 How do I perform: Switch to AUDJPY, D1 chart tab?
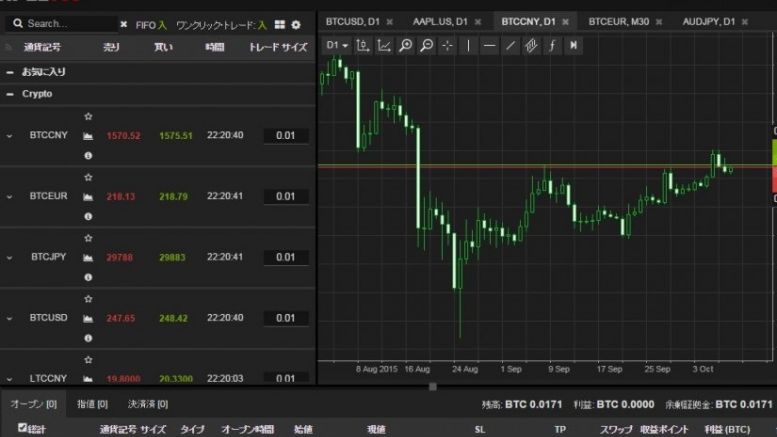pos(709,22)
